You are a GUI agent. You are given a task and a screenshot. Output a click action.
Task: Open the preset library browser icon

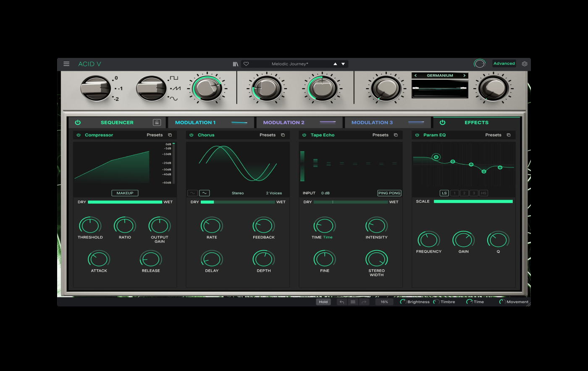point(236,64)
